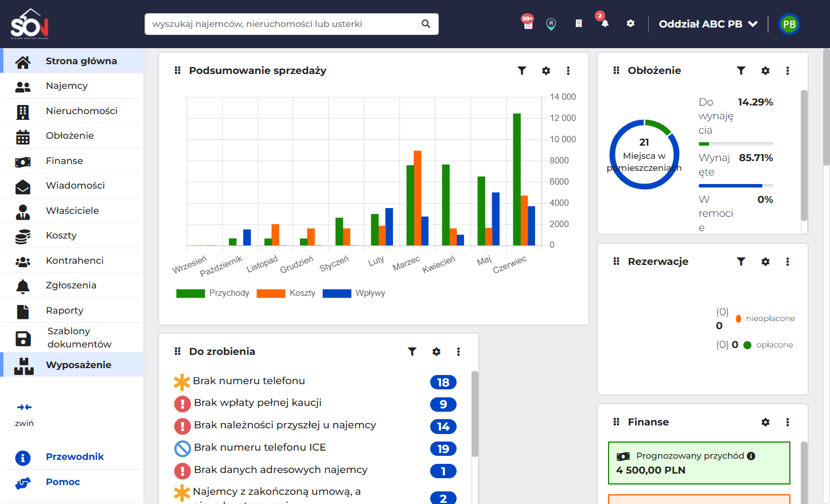Viewport: 830px width, 504px height.
Task: Open Obłożenie widget three-dot menu
Action: [788, 71]
